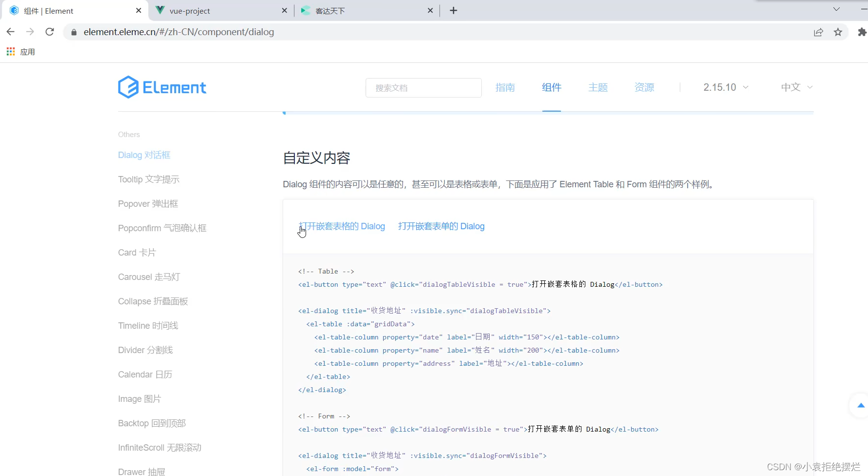The height and width of the screenshot is (476, 868).
Task: Close the 客达天下 tab
Action: (x=430, y=10)
